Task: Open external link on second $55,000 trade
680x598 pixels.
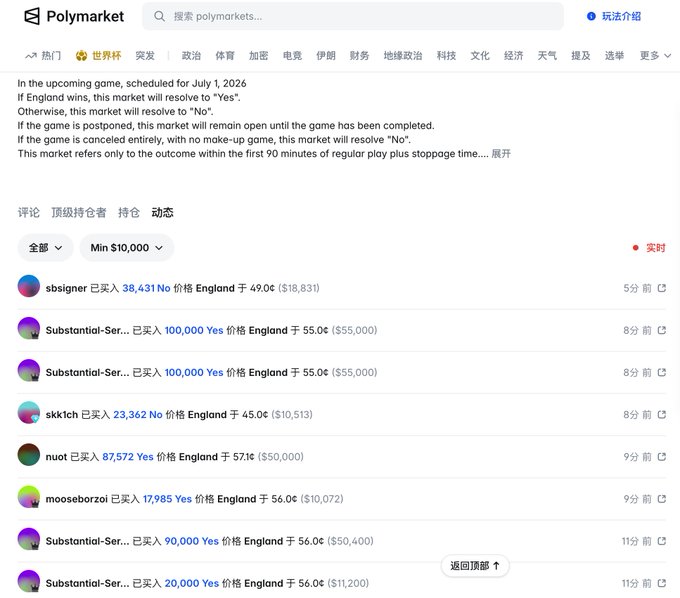Action: 661,372
